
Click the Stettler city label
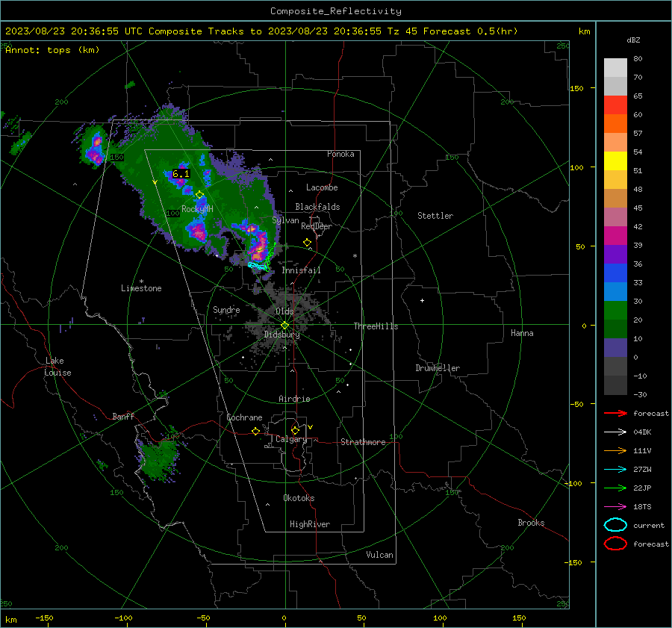click(x=435, y=216)
